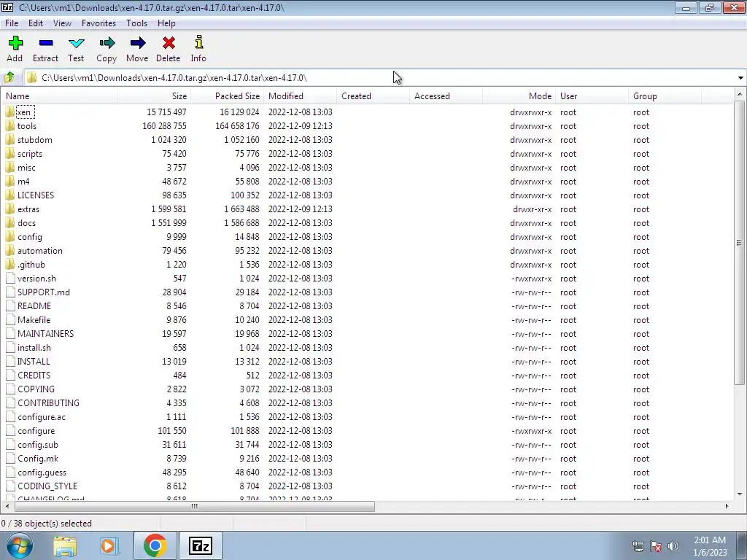Select the stubdom folder icon
Viewport: 747px width, 560px height.
coord(10,139)
